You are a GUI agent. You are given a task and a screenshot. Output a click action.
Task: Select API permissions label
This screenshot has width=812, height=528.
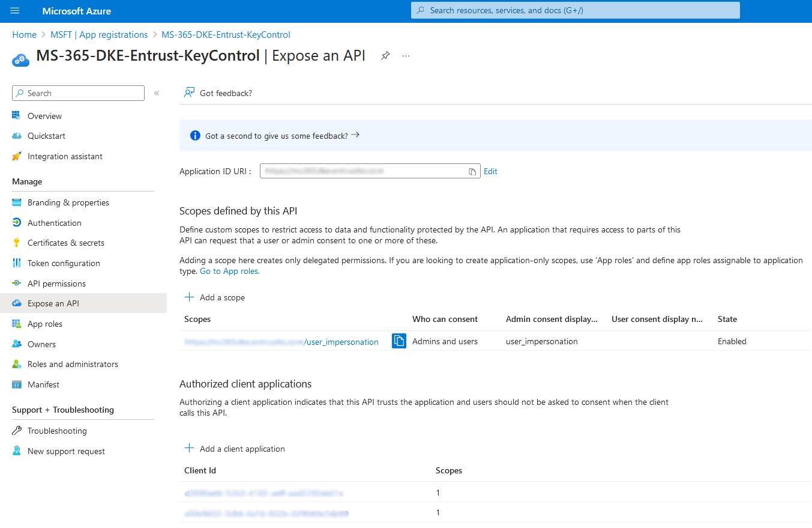56,284
